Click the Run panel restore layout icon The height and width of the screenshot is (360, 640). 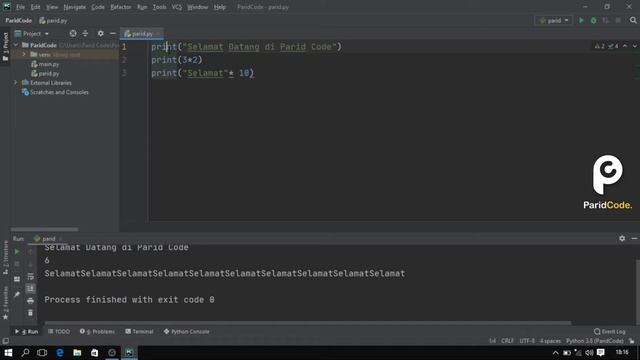(x=17, y=279)
